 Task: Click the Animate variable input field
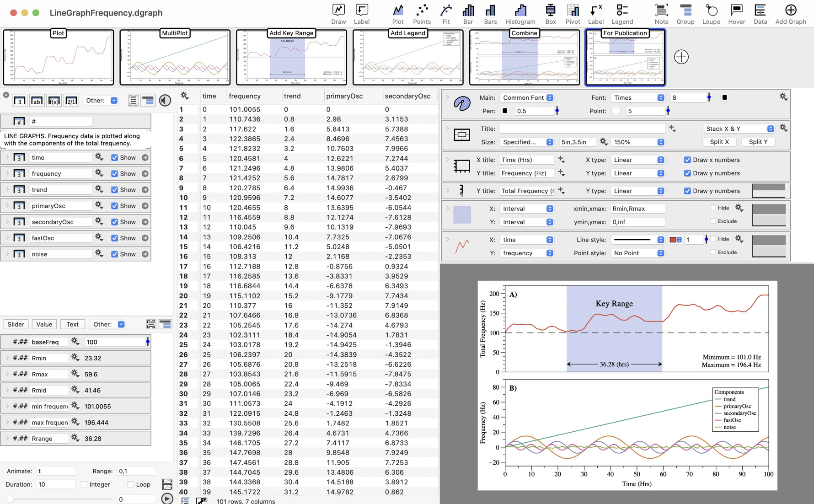click(x=56, y=471)
